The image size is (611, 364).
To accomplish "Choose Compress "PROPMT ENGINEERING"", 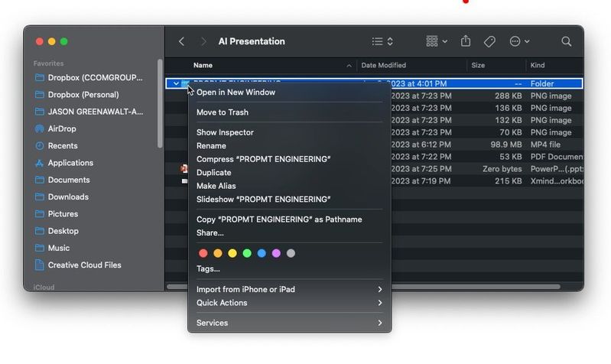I will point(263,159).
